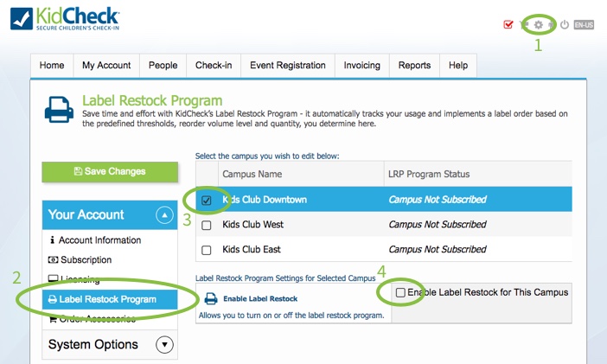Viewport: 607px width, 364px height.
Task: Open the Event Registration tab
Action: 288,66
